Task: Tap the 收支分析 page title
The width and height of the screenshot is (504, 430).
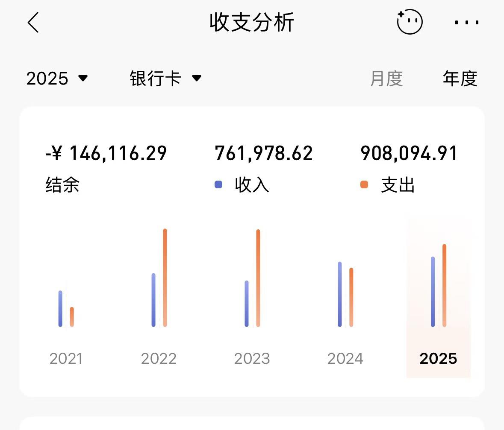Action: (252, 23)
